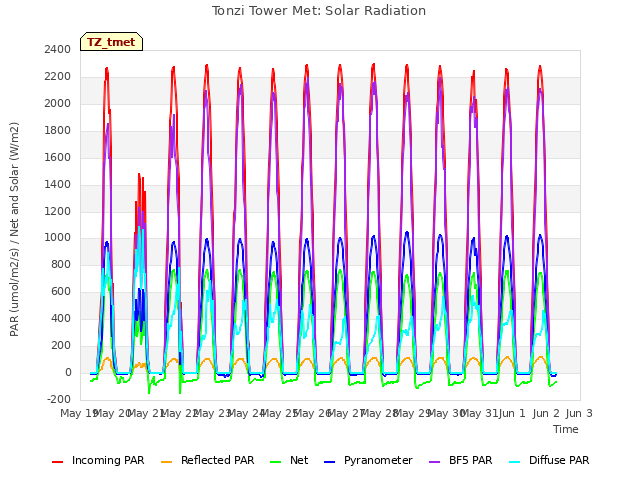Click the 1200 y-axis tick label
This screenshot has height=480, width=640.
[x=58, y=211]
